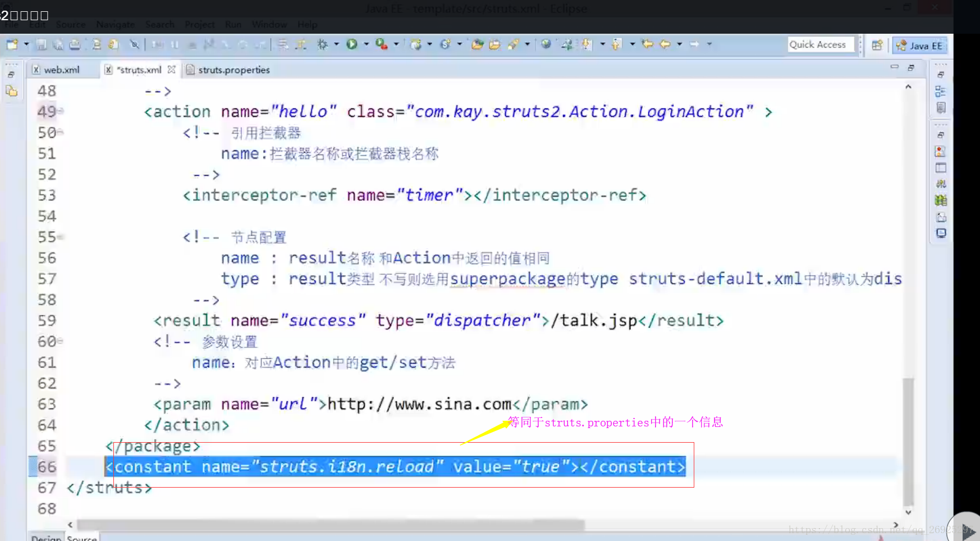Click the green Run button
This screenshot has height=541, width=980.
352,44
